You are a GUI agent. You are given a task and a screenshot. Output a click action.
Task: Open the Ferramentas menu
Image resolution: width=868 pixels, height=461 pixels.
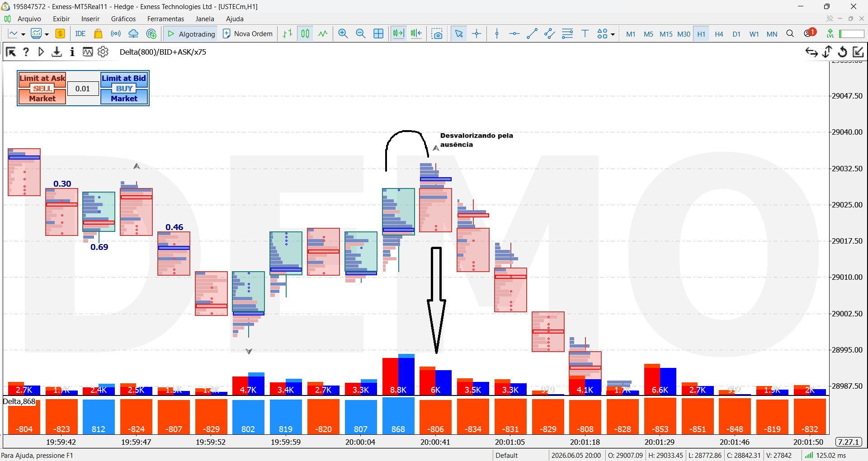165,19
